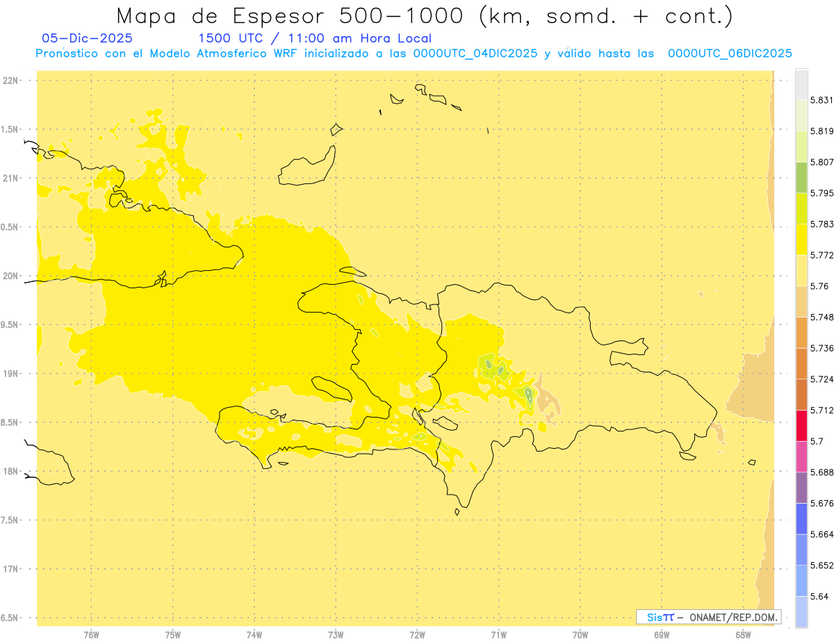The image size is (834, 644).
Task: Select the date label 05-Dic-2025
Action: point(88,38)
